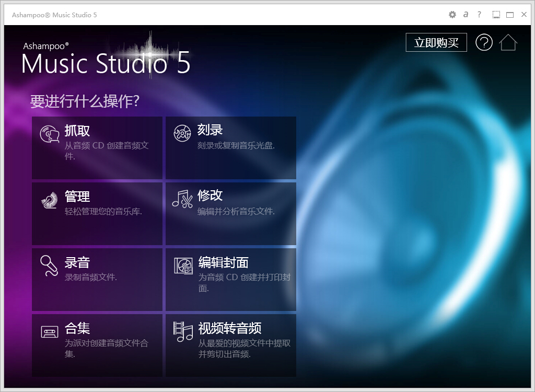Click text 从音频 CD 创建音频文件
The image size is (535, 392).
107,151
